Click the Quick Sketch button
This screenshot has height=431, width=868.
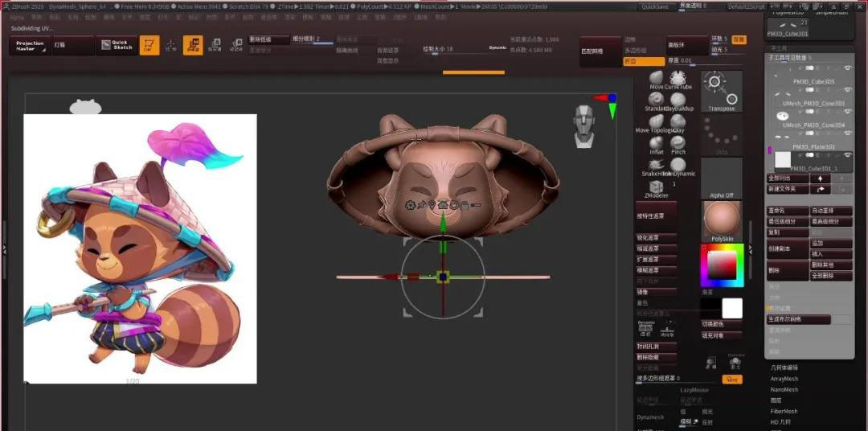click(x=117, y=45)
